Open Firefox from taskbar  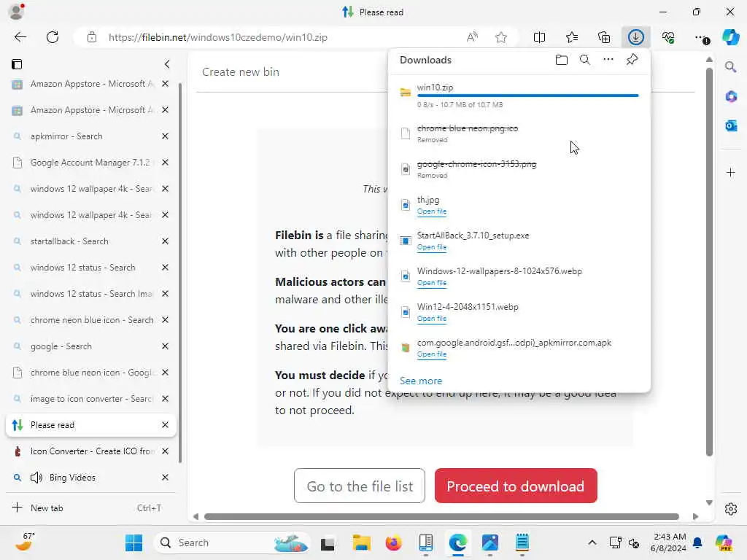(x=393, y=542)
